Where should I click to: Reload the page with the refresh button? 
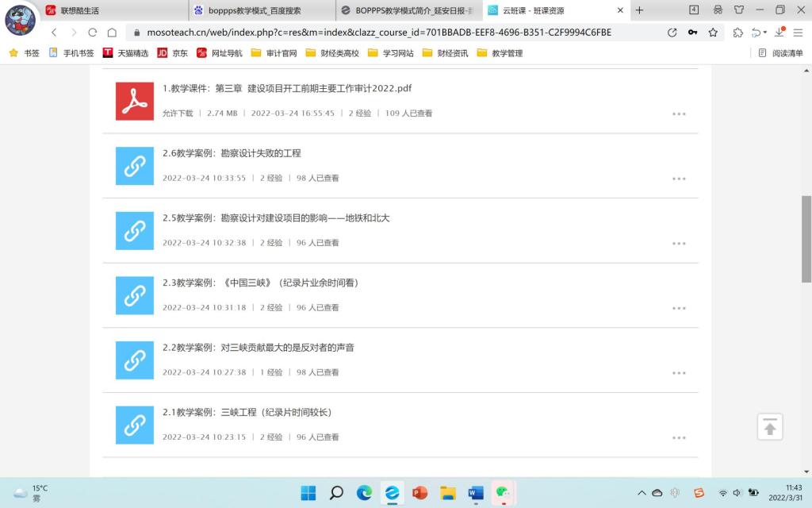[92, 33]
